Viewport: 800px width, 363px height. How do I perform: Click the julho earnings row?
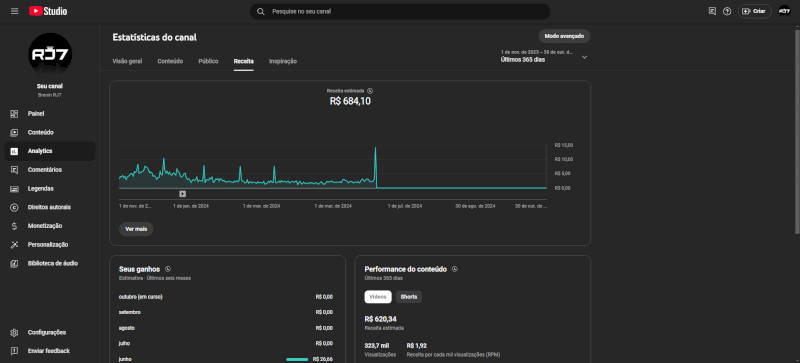pyautogui.click(x=226, y=344)
